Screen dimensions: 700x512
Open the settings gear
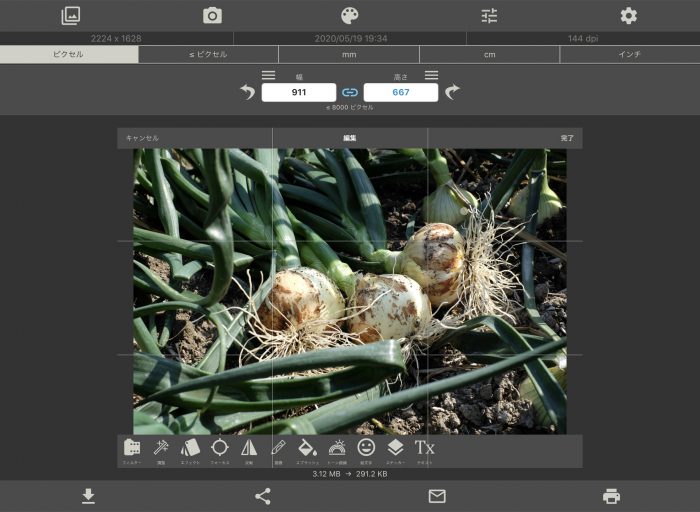(x=629, y=16)
